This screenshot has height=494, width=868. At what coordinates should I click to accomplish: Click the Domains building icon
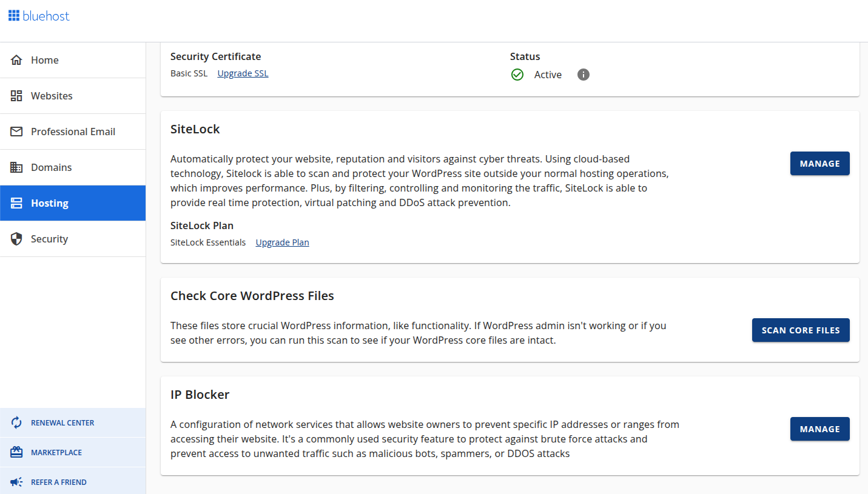click(16, 167)
